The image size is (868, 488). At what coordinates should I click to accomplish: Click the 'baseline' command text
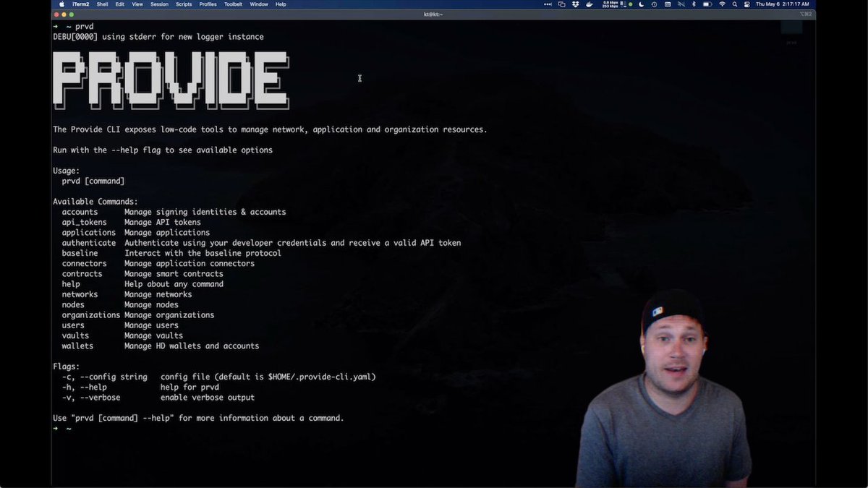click(x=80, y=253)
